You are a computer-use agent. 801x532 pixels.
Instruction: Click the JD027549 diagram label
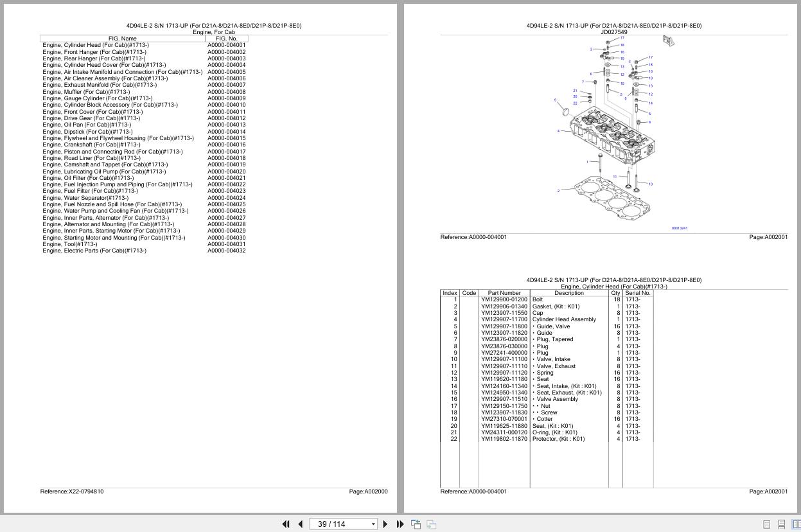coord(614,32)
